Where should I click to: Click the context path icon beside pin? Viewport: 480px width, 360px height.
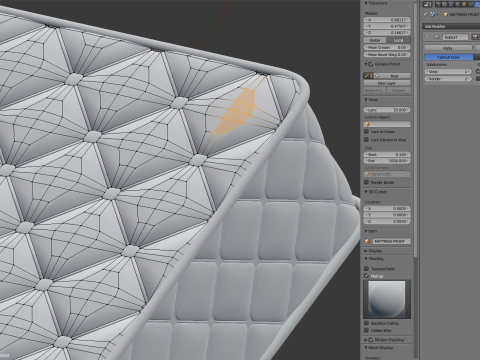pyautogui.click(x=433, y=14)
